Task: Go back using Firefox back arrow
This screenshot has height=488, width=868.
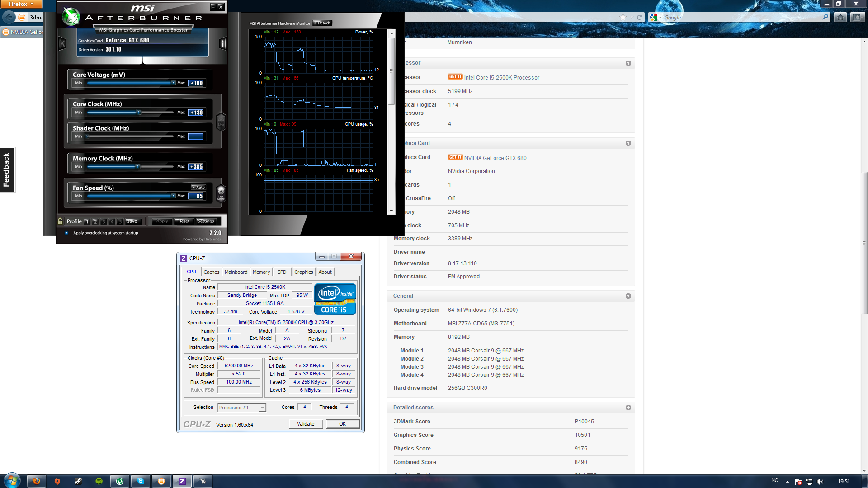Action: click(x=9, y=17)
